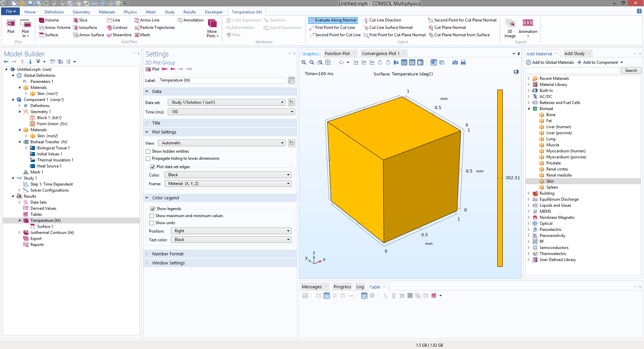Expand the Number Format section
This screenshot has height=349, width=644.
click(168, 254)
